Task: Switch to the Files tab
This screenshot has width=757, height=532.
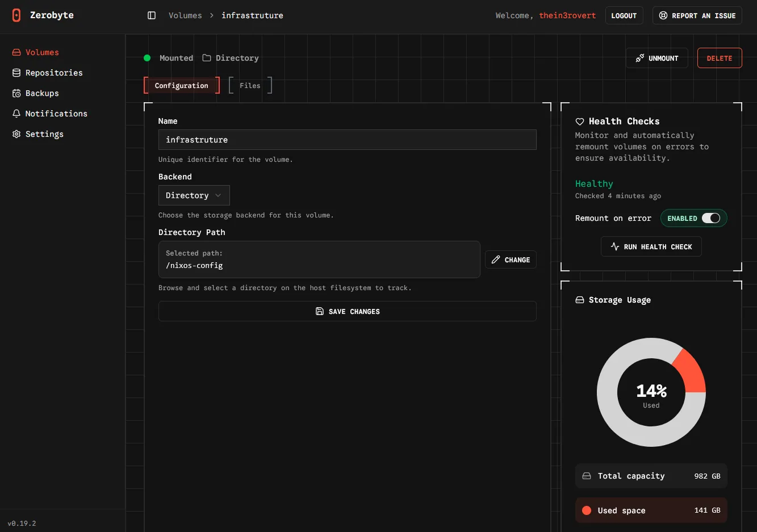Action: click(250, 86)
